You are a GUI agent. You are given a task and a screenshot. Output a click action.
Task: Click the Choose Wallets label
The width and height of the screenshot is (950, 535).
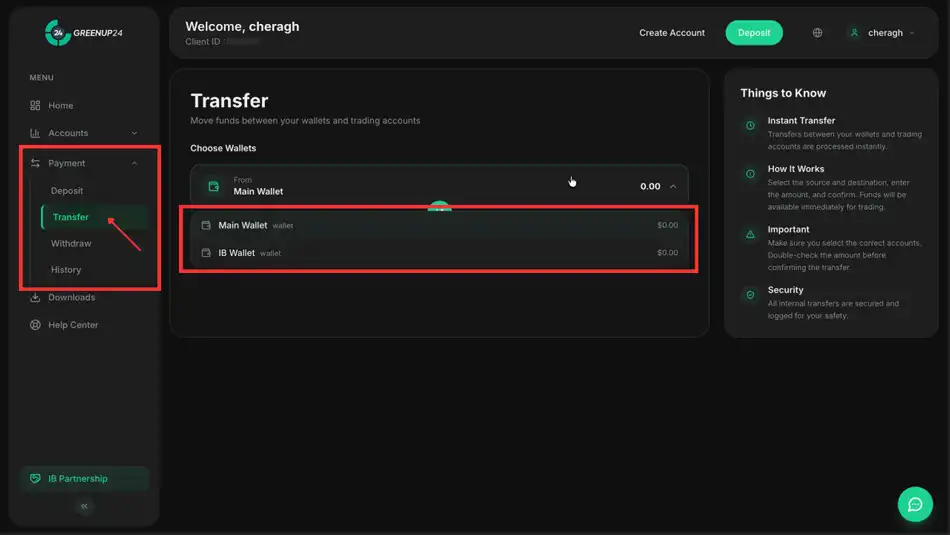tap(223, 148)
